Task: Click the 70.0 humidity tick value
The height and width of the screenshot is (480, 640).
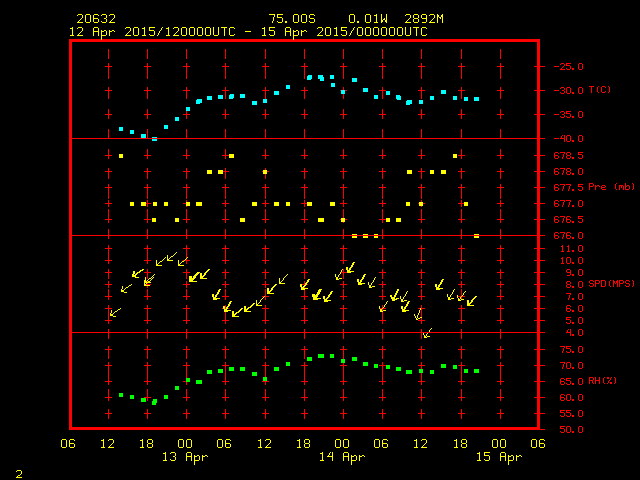Action: point(571,365)
